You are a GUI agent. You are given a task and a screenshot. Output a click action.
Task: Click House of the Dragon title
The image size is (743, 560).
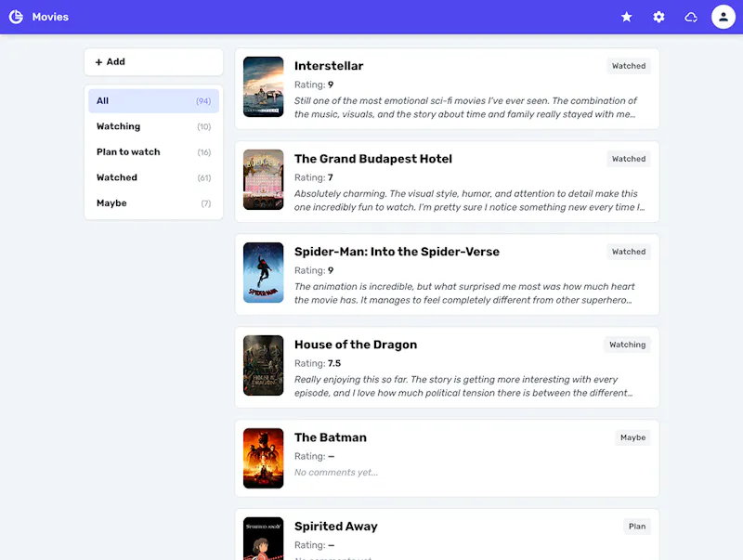tap(356, 345)
